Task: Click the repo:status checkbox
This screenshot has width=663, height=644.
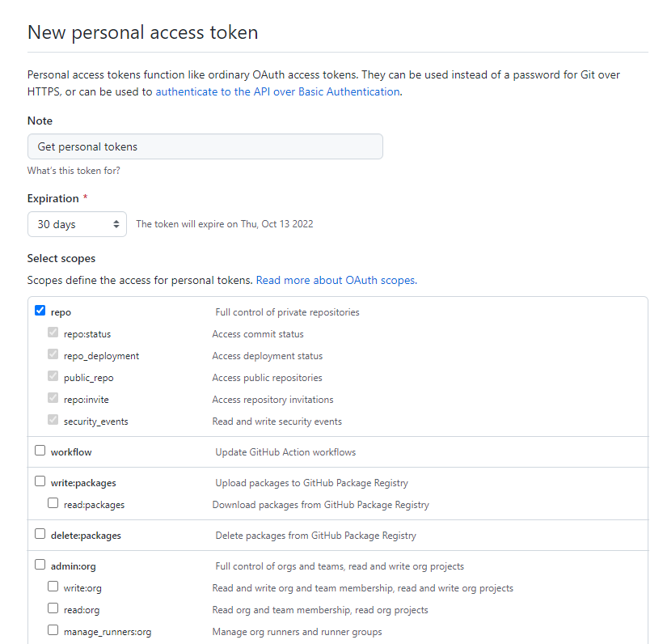Action: [53, 333]
